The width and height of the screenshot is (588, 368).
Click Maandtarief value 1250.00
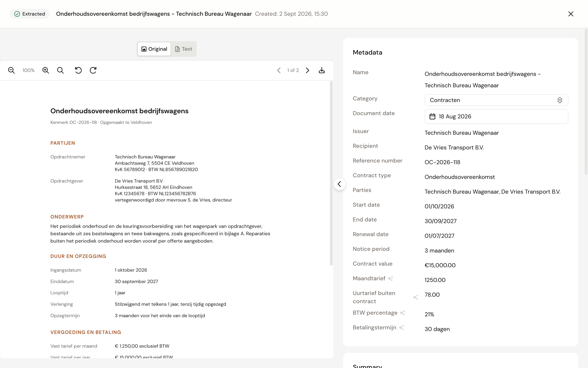(435, 280)
